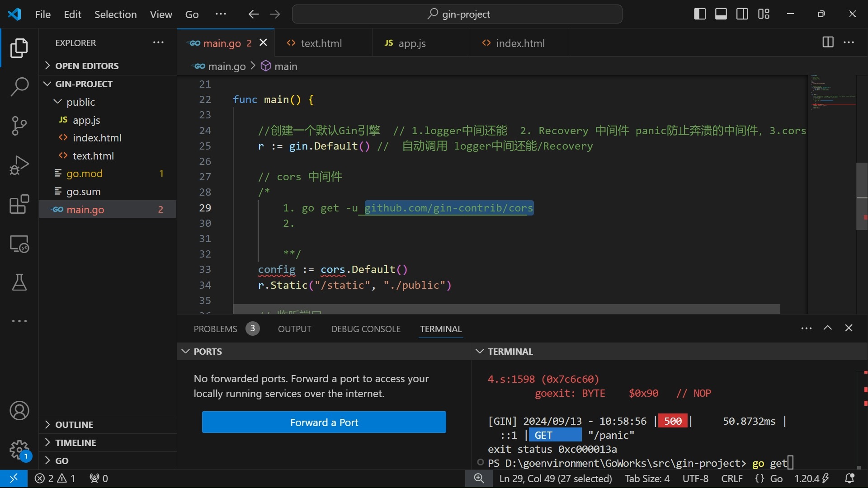This screenshot has width=868, height=488.
Task: Switch to the text.html tab
Action: pyautogui.click(x=323, y=43)
